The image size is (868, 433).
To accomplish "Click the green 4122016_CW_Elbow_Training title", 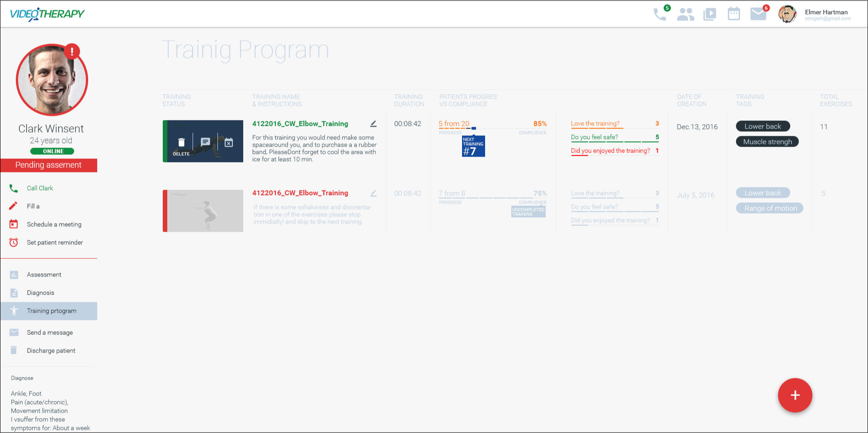I will 300,124.
